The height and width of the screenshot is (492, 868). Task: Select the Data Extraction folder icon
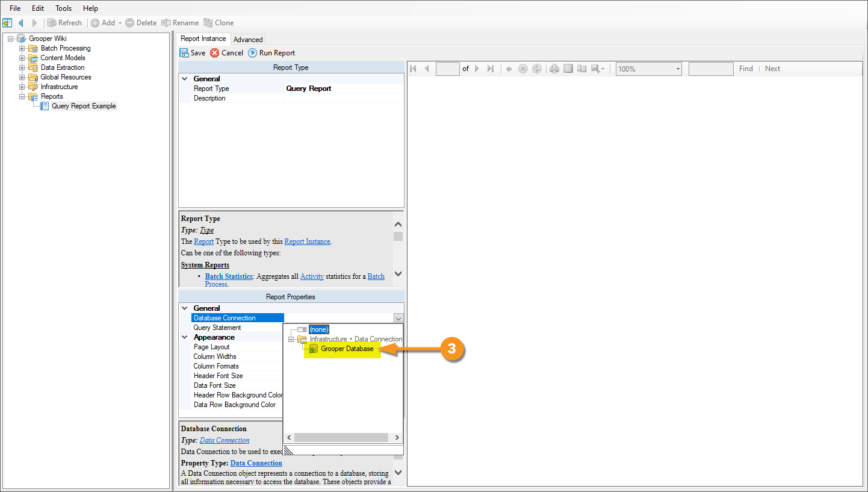tap(33, 67)
